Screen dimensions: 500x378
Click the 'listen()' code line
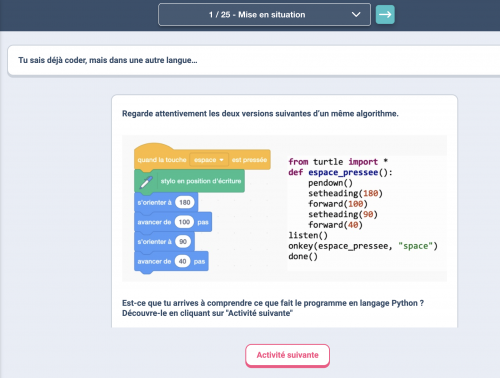tap(308, 235)
